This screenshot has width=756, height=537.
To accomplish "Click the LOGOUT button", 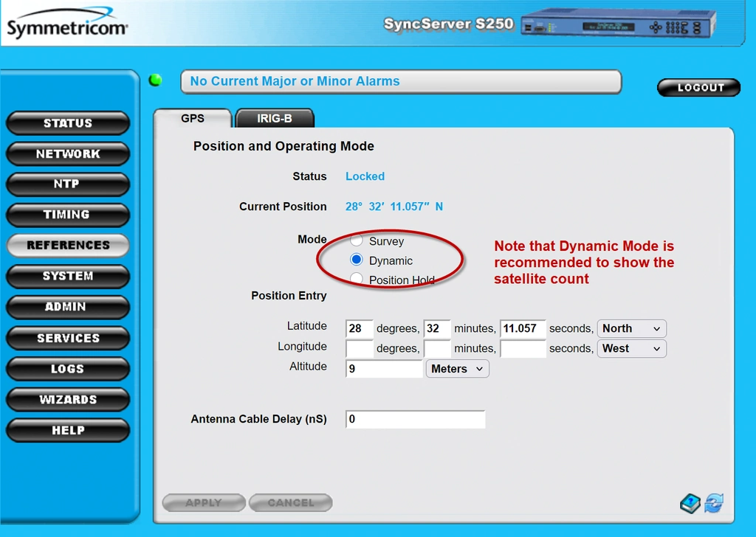I will pyautogui.click(x=698, y=87).
